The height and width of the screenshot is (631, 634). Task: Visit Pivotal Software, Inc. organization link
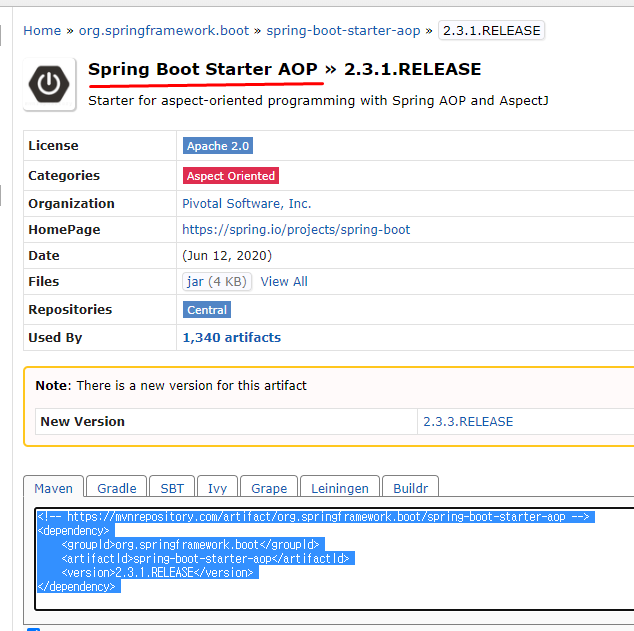(x=247, y=203)
